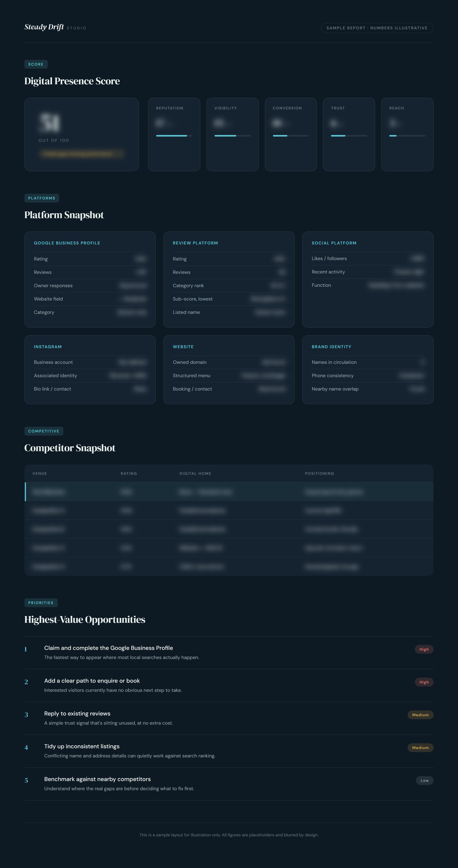
Task: Click the Low badge for Benchmark competitors
Action: [x=425, y=780]
